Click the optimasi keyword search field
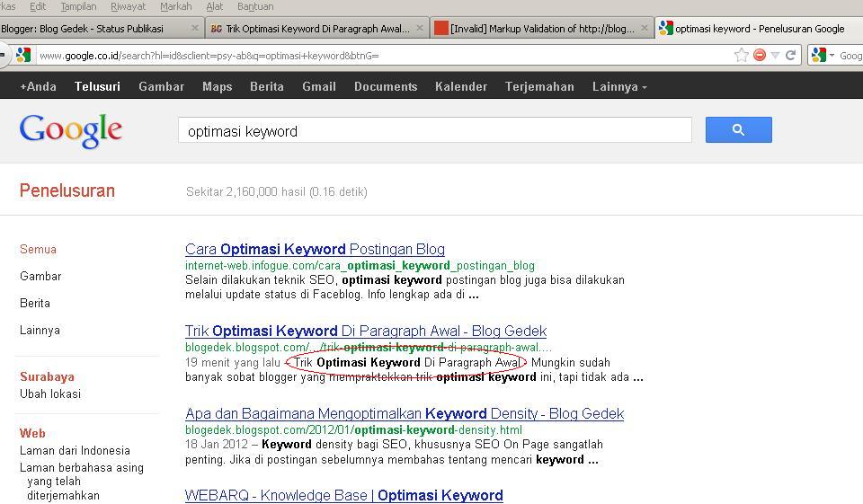 pos(435,130)
